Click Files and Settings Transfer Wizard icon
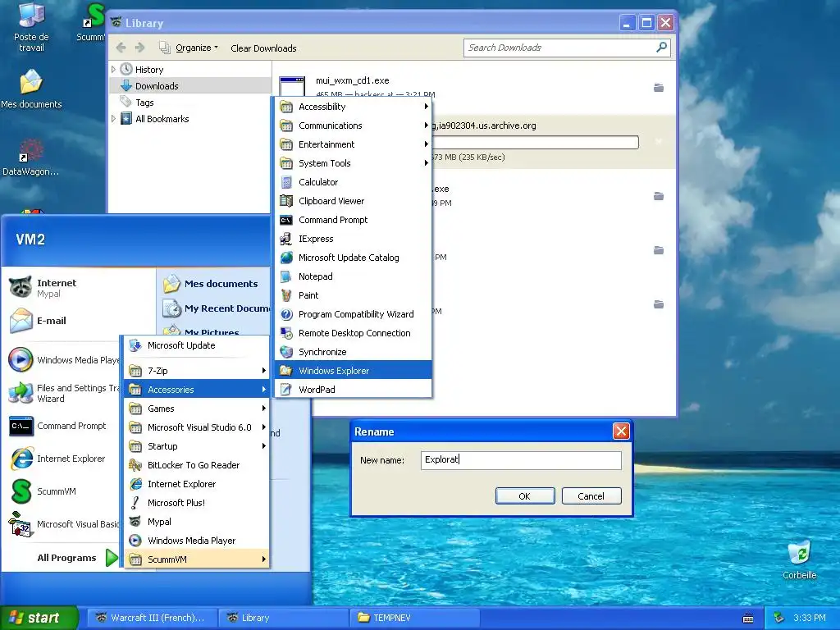 click(21, 393)
